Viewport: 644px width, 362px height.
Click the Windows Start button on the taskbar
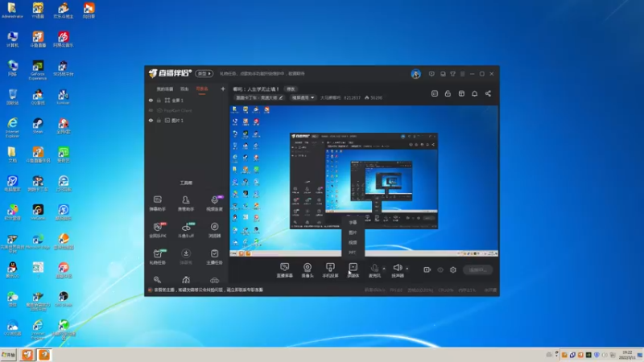tap(8, 355)
